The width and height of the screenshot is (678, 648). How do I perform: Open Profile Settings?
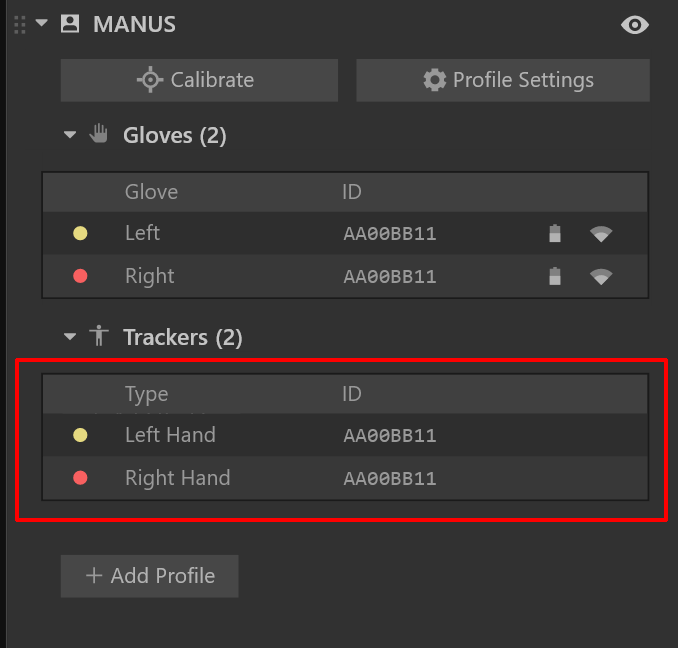tap(503, 80)
